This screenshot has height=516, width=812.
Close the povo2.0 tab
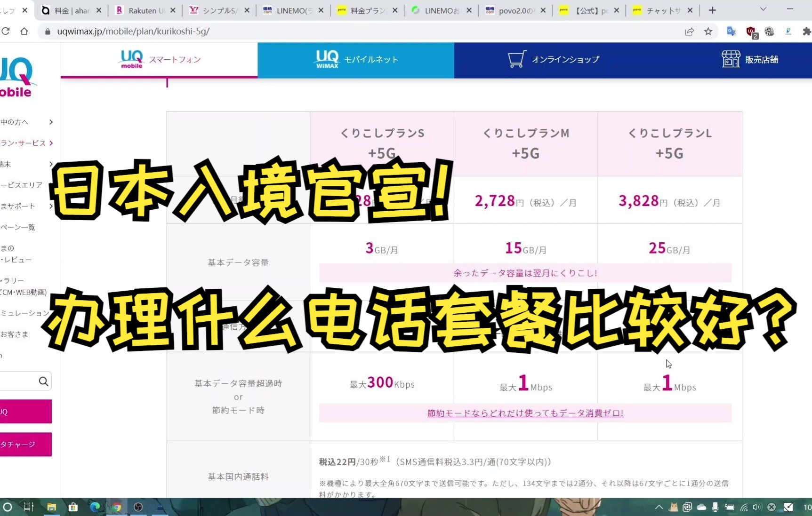pos(543,10)
